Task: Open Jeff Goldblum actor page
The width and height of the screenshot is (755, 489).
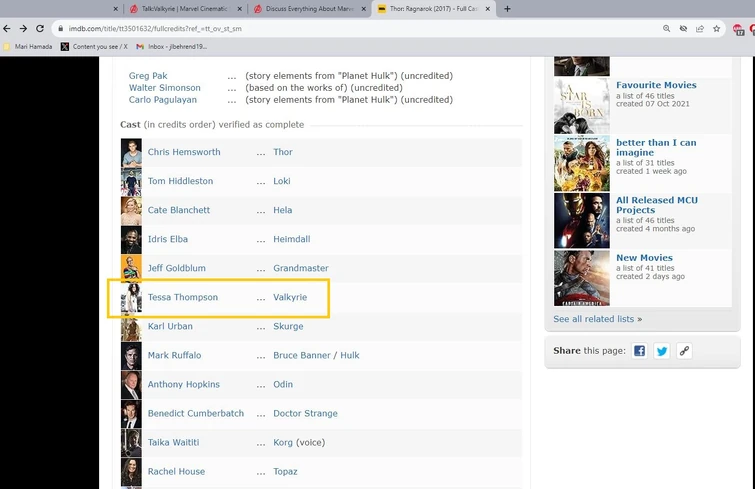Action: (x=176, y=268)
